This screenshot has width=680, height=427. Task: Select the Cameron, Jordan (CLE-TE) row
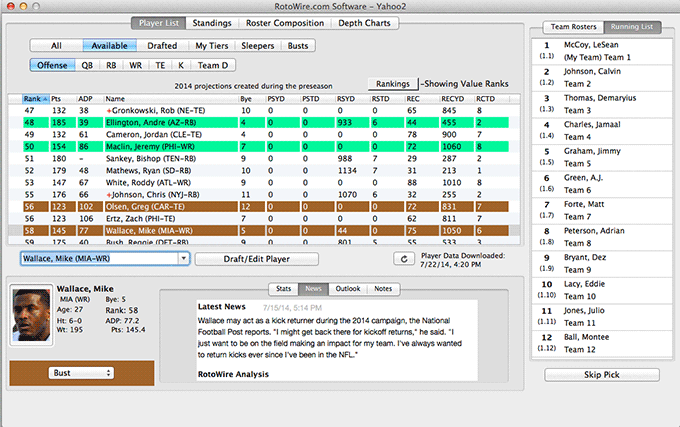(x=265, y=134)
